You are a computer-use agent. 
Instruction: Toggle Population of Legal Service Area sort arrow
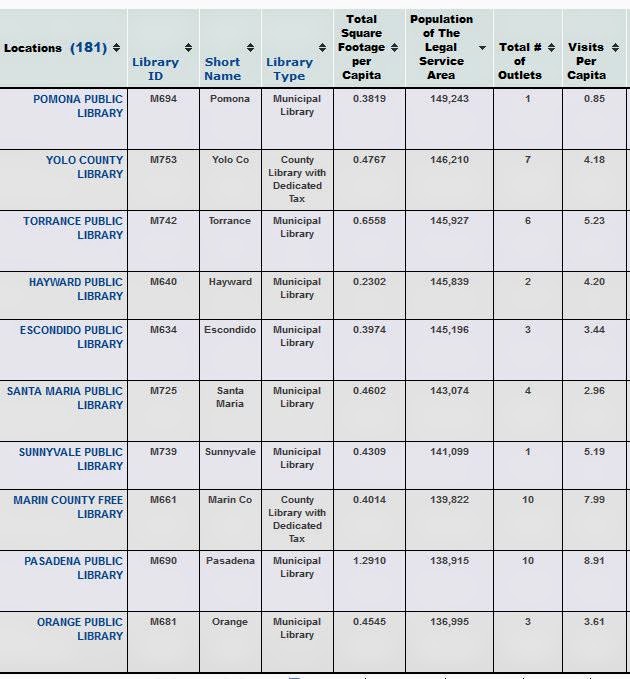(x=482, y=48)
